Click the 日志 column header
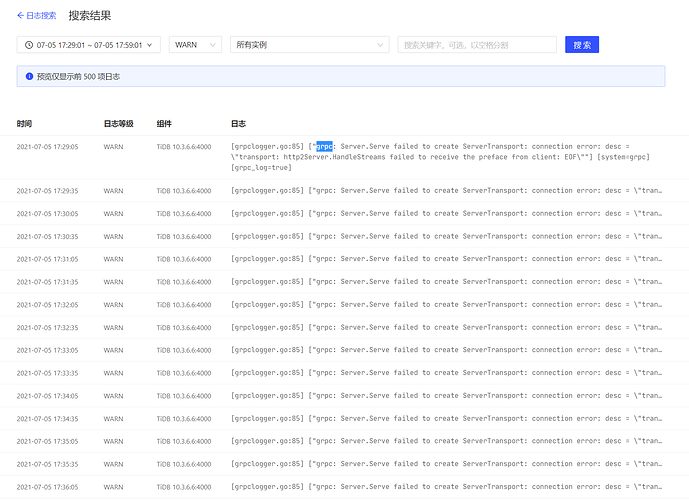 238,124
